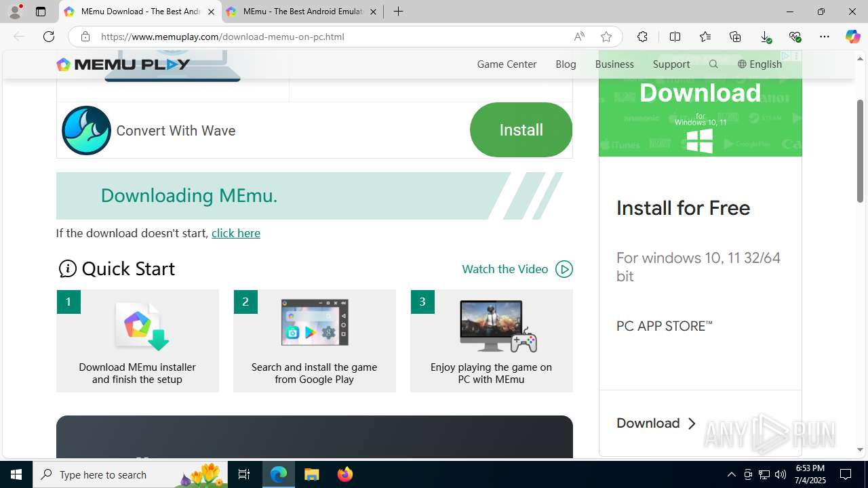Click the Quick Start info icon
The image size is (868, 488).
click(67, 268)
